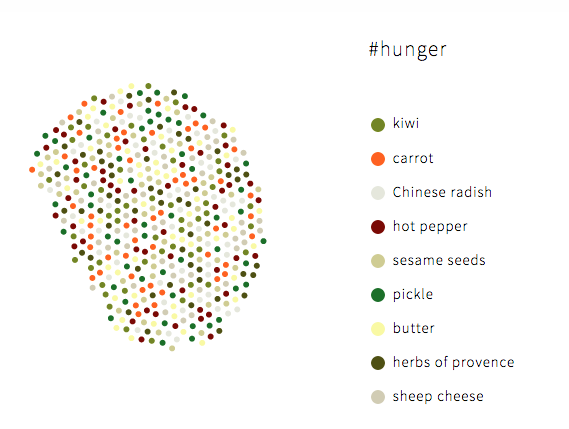Image resolution: width=569 pixels, height=429 pixels.
Task: Click the sesame seeds legend label
Action: tap(439, 260)
